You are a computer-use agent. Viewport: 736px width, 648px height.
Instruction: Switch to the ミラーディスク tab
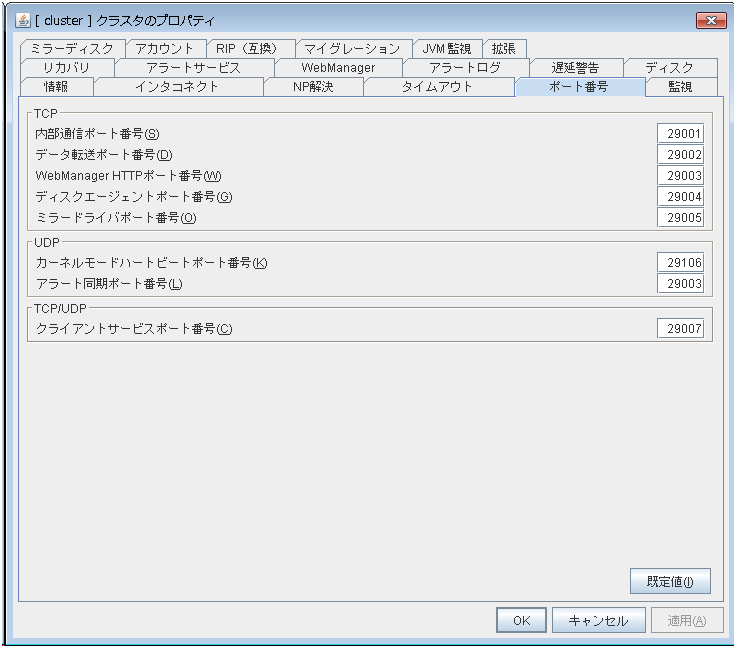[x=72, y=48]
